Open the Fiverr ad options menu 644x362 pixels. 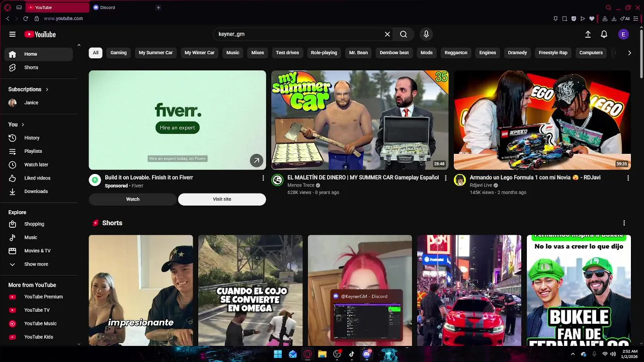(263, 178)
